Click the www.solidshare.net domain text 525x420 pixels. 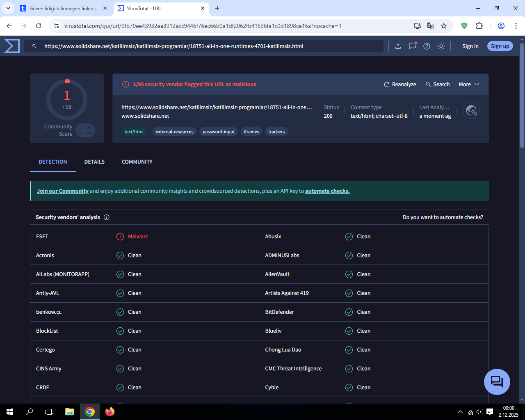coord(145,116)
